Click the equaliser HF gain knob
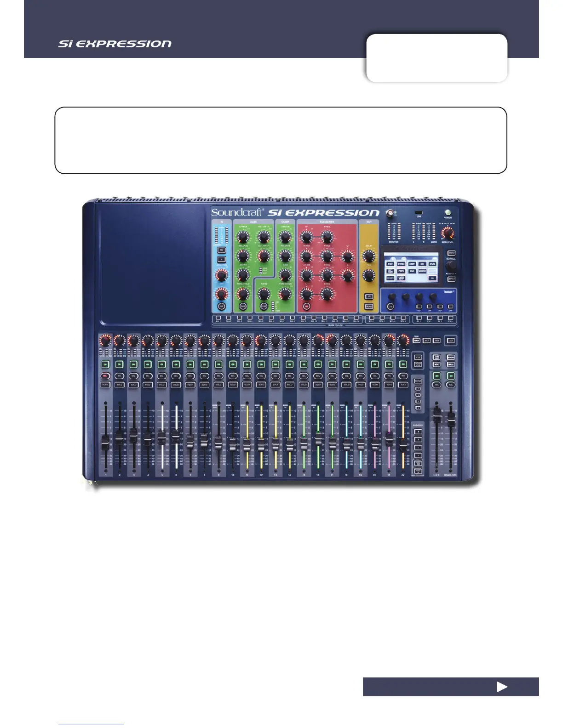The image size is (563, 728). click(306, 237)
